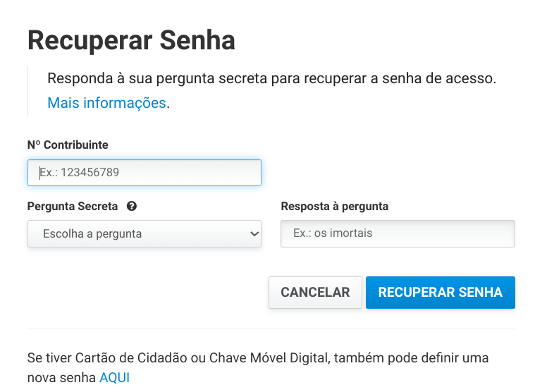Click the Nº Contribuinte label

[68, 145]
